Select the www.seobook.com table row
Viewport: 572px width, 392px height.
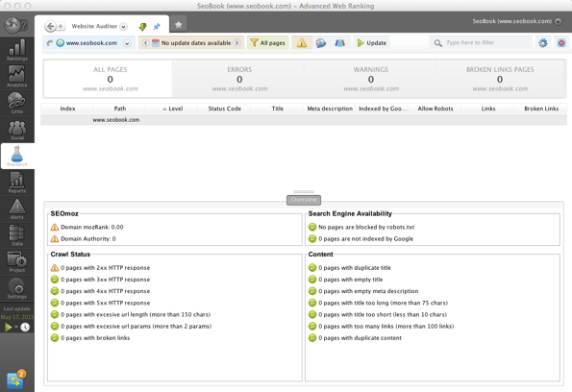pyautogui.click(x=304, y=120)
